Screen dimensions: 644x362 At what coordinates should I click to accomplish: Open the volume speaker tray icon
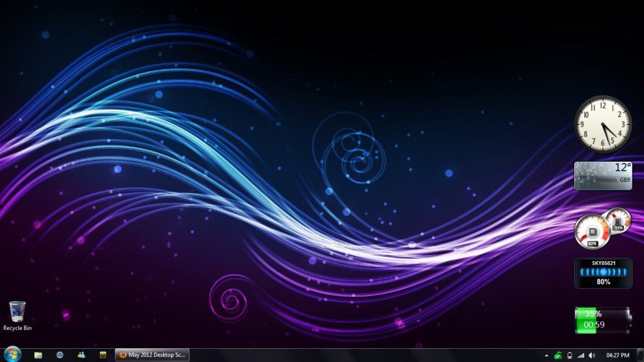pos(592,356)
